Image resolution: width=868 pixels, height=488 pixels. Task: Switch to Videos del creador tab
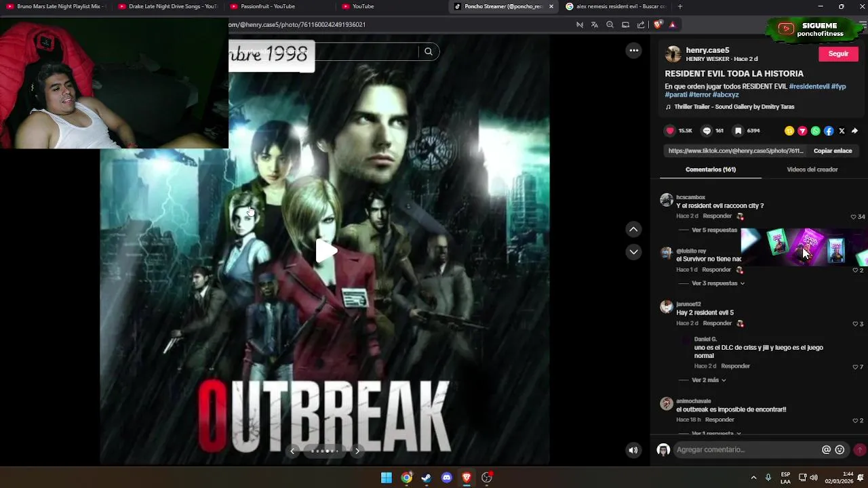812,169
